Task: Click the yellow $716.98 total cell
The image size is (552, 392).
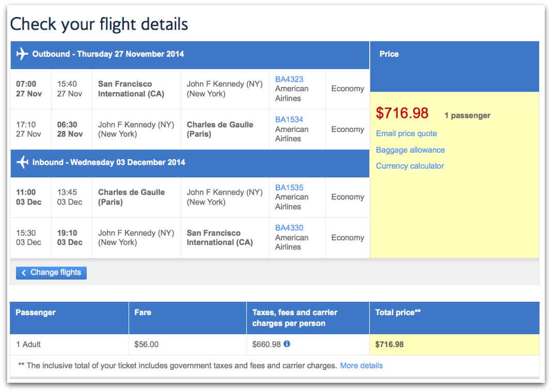Action: coord(454,345)
